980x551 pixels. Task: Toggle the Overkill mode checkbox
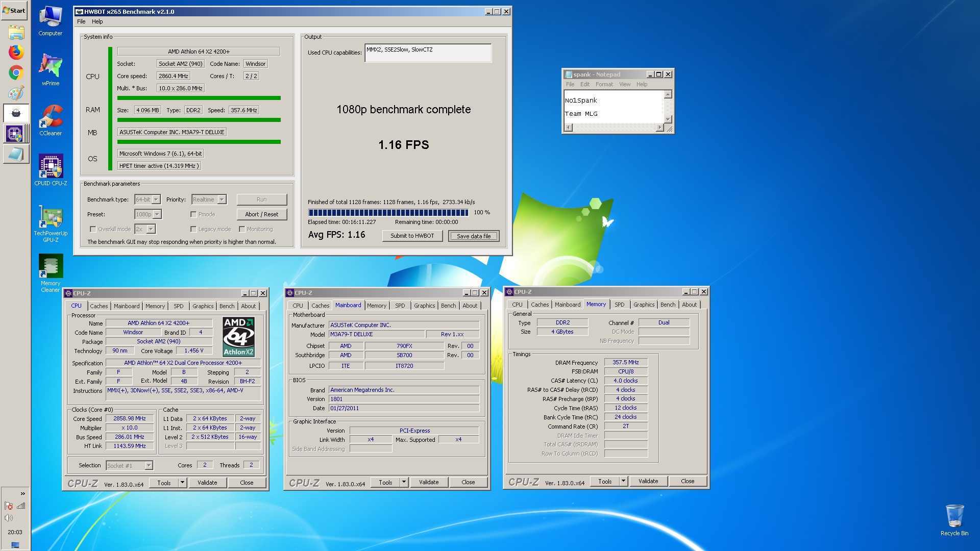click(x=92, y=229)
